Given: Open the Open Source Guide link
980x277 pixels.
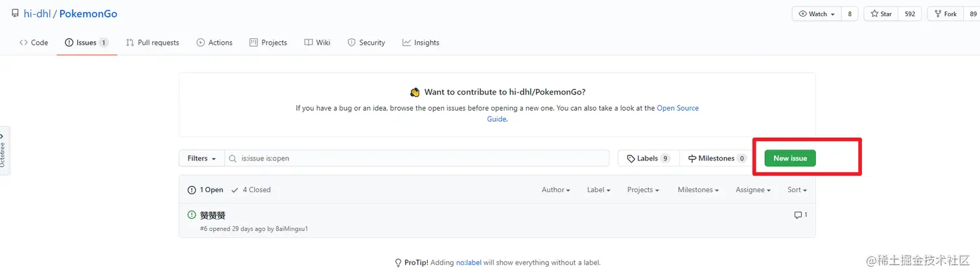Looking at the screenshot, I should point(677,108).
